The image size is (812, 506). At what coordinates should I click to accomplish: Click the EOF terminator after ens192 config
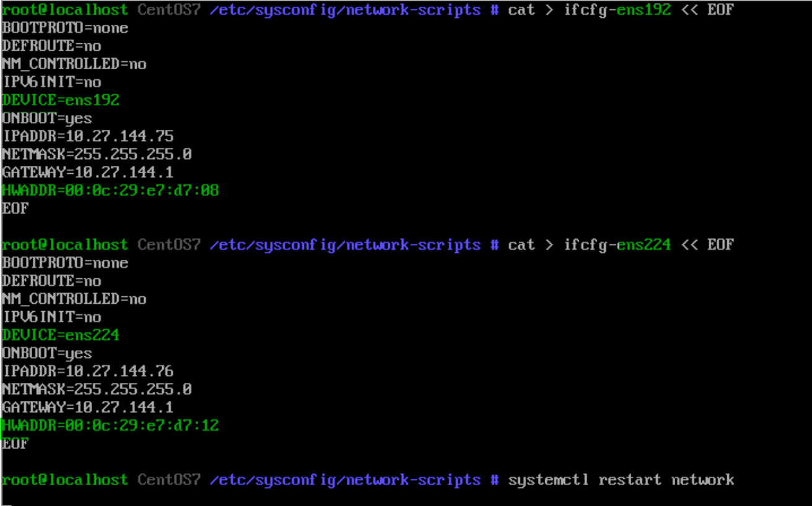coord(15,208)
